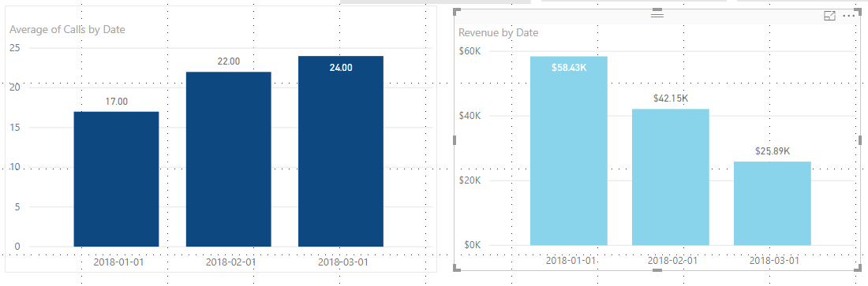Click the 25 y-axis label in Calls chart

point(16,48)
